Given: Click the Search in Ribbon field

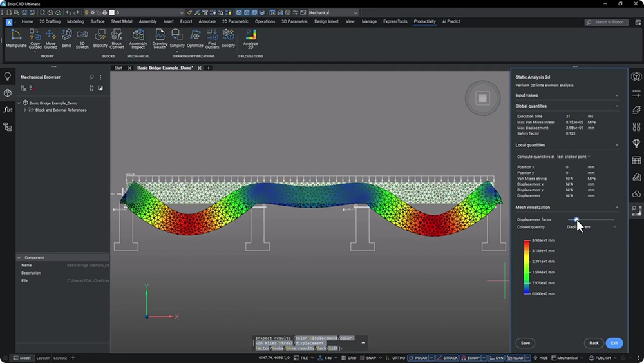Looking at the screenshot, I should click(609, 22).
